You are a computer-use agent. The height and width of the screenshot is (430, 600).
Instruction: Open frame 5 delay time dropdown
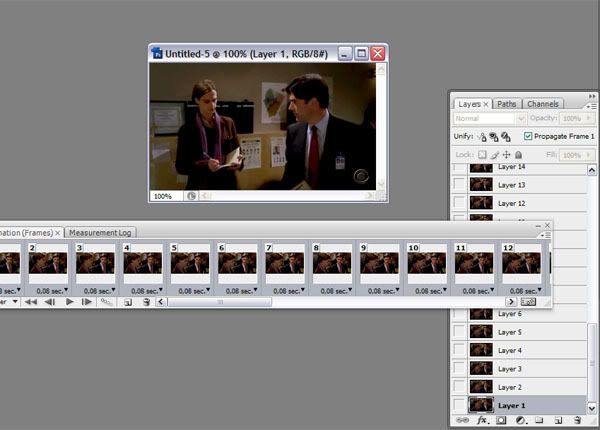coord(194,291)
